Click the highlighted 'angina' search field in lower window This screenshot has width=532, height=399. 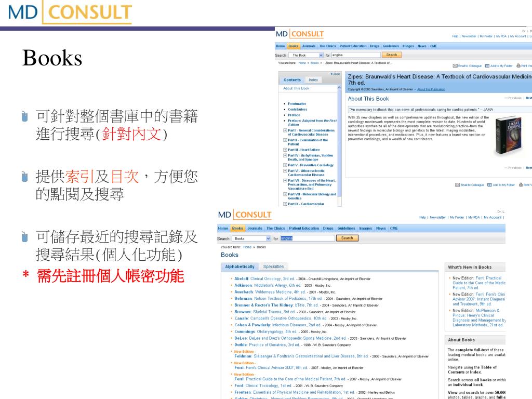click(308, 238)
